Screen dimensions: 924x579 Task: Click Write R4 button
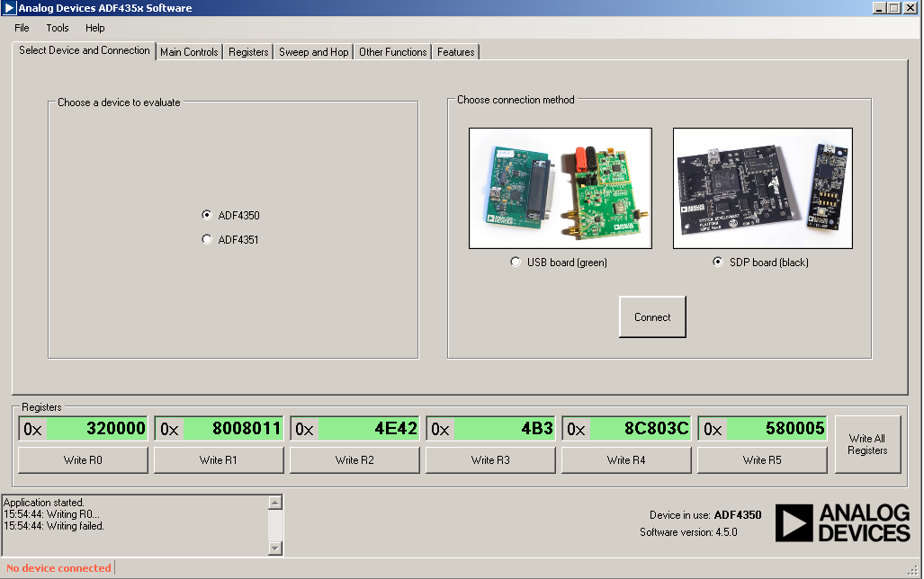click(626, 460)
